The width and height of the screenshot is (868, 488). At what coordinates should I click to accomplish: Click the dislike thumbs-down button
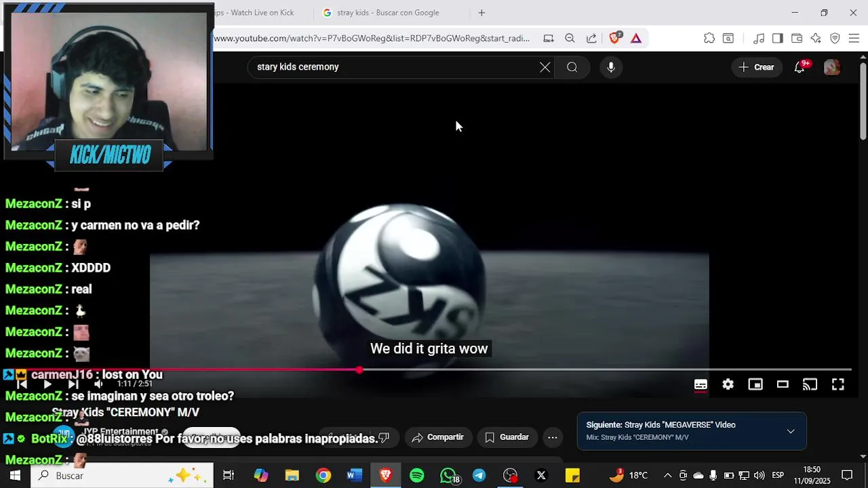tap(384, 437)
